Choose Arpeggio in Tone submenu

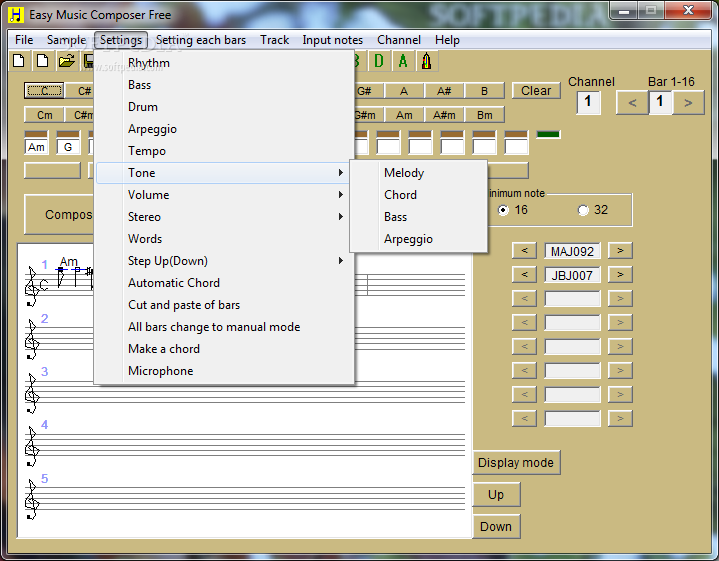(418, 239)
